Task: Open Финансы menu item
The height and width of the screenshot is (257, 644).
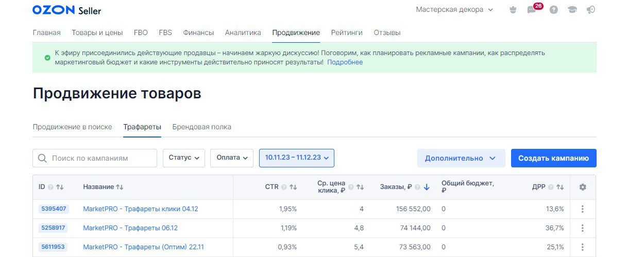Action: tap(198, 32)
